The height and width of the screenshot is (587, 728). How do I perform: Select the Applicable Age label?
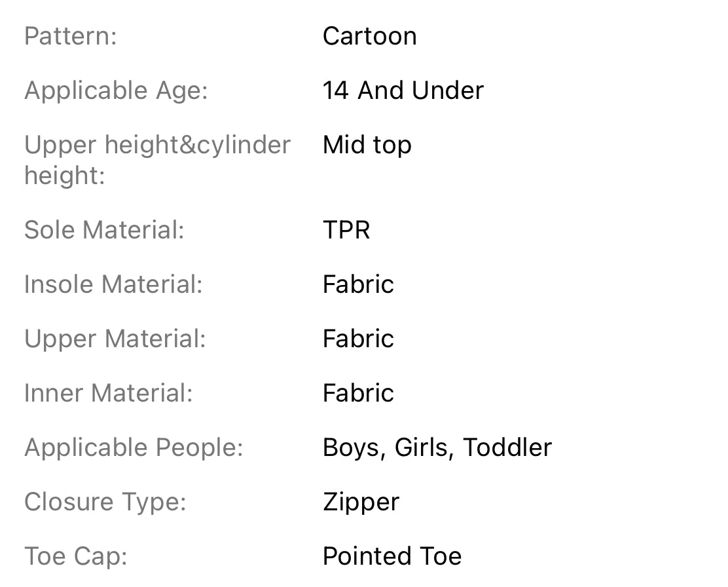[116, 90]
